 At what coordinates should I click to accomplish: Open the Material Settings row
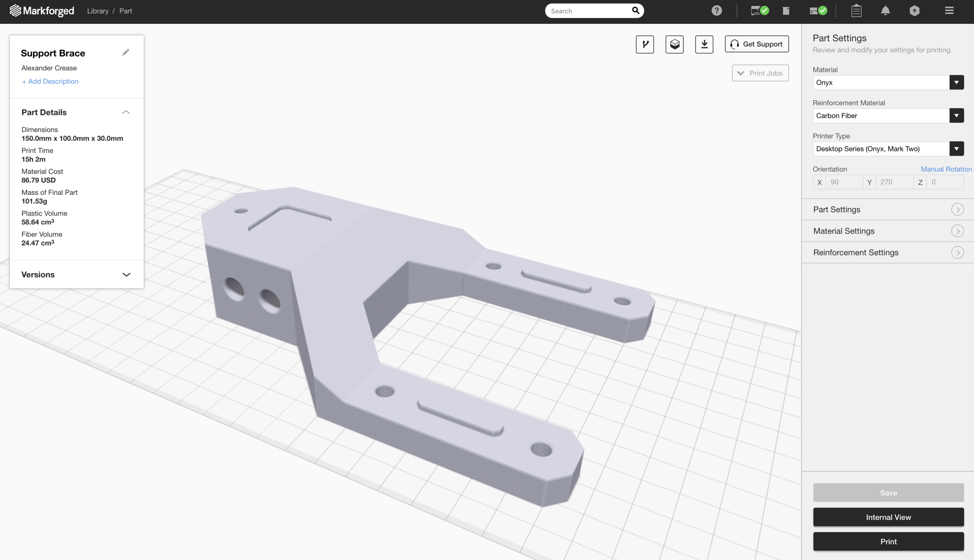(x=888, y=231)
